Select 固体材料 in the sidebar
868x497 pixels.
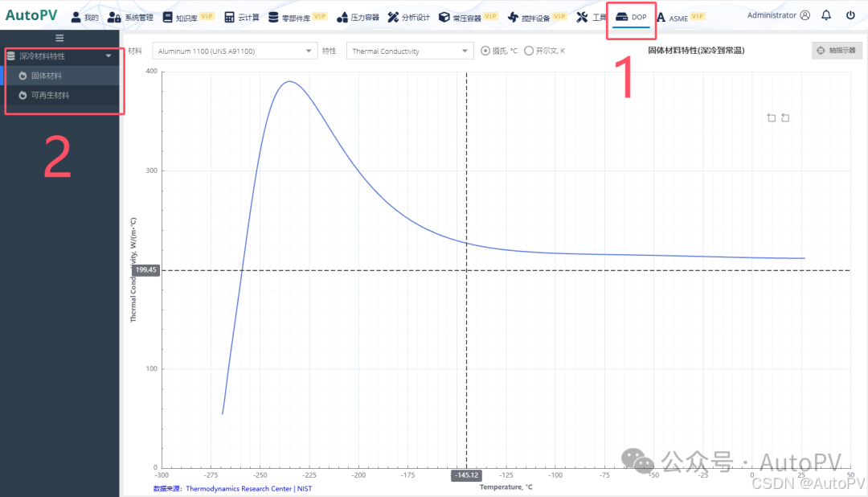coord(59,76)
